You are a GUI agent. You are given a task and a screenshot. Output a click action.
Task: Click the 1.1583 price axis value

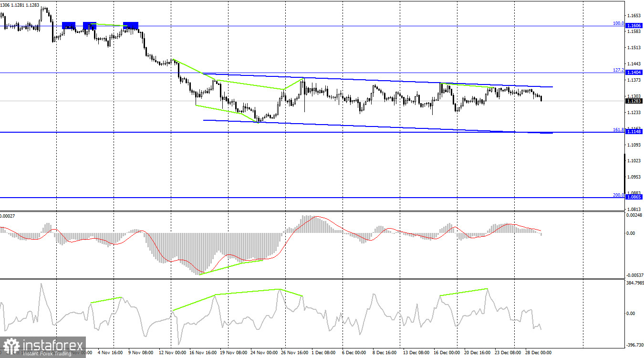tap(634, 32)
